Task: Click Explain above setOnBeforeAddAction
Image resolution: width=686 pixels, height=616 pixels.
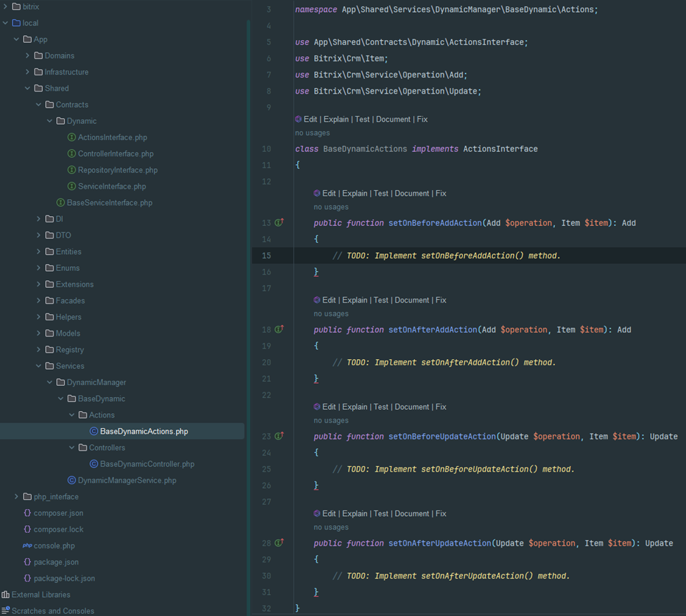Action: (354, 193)
